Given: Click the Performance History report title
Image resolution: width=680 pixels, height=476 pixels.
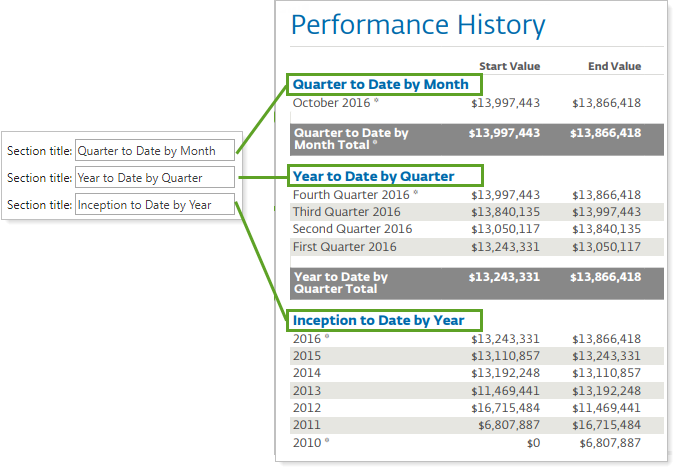Looking at the screenshot, I should 418,25.
